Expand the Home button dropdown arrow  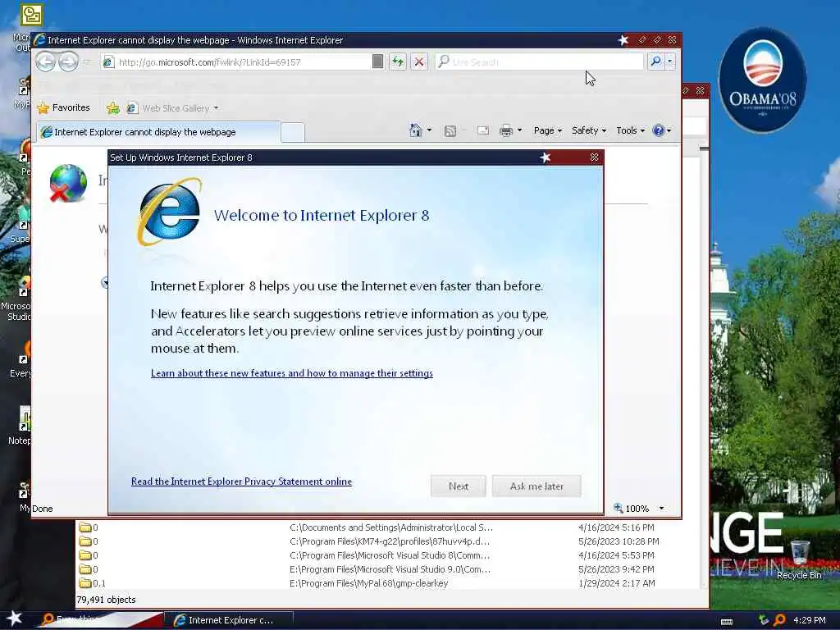pos(429,130)
